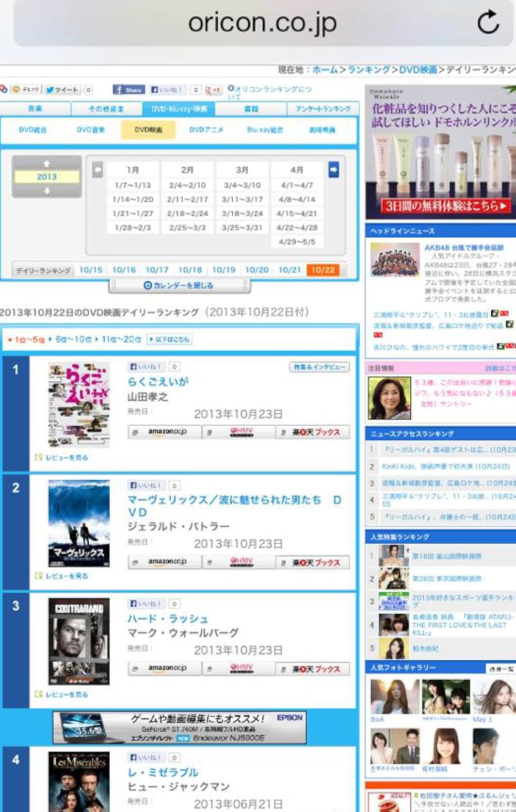
Task: Jump to ranks 11位~20位
Action: click(121, 339)
